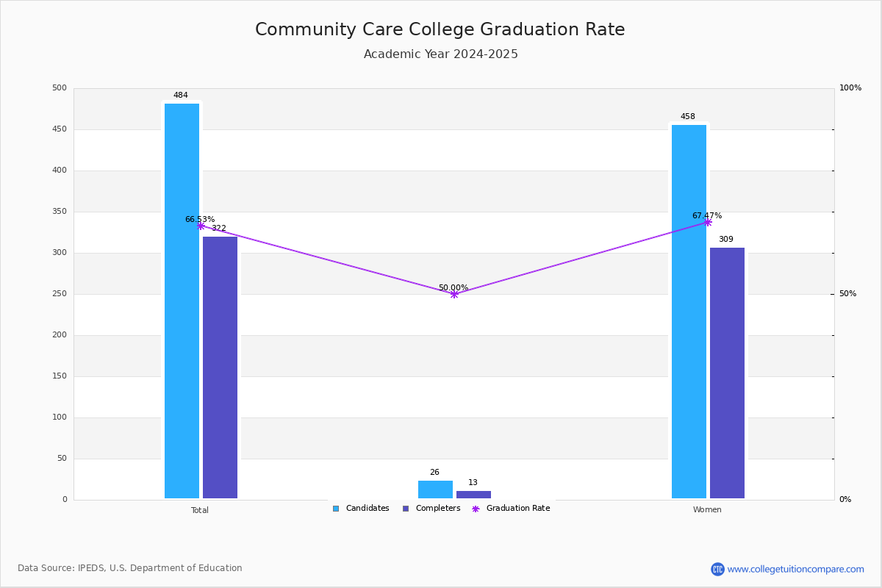Click the 67.47% graduation rate marker
The height and width of the screenshot is (588, 882).
[707, 222]
